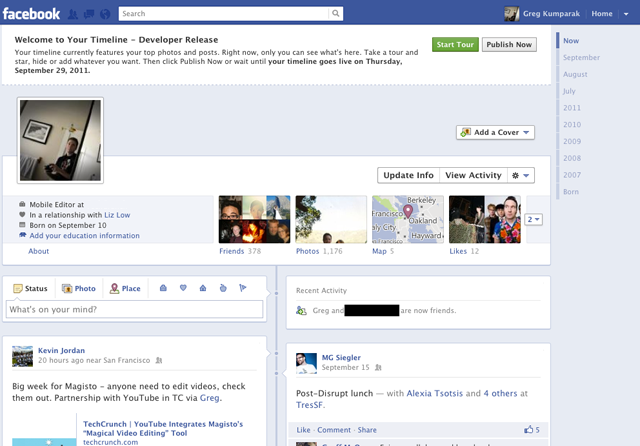Select the Place composer tab

(x=125, y=288)
